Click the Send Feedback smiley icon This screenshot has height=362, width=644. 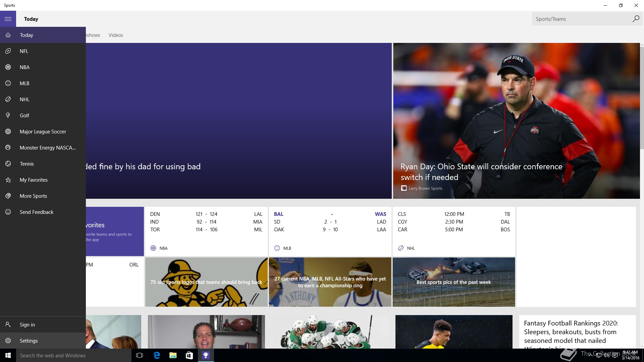(8, 212)
